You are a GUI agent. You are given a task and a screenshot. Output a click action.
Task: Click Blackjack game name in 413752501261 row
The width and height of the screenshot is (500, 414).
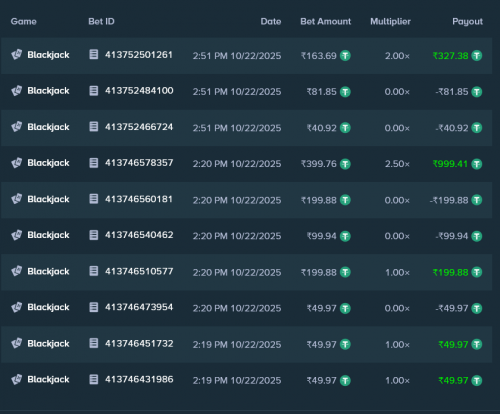(48, 55)
